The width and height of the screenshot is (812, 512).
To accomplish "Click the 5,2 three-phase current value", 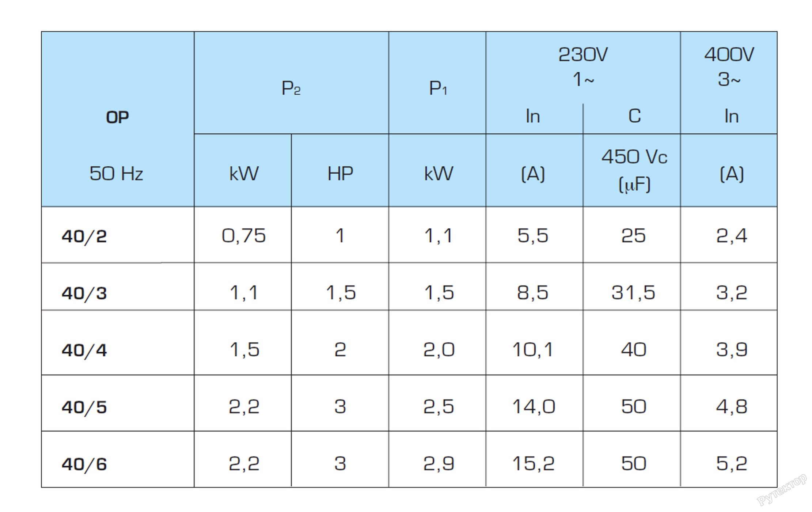I will 731,463.
